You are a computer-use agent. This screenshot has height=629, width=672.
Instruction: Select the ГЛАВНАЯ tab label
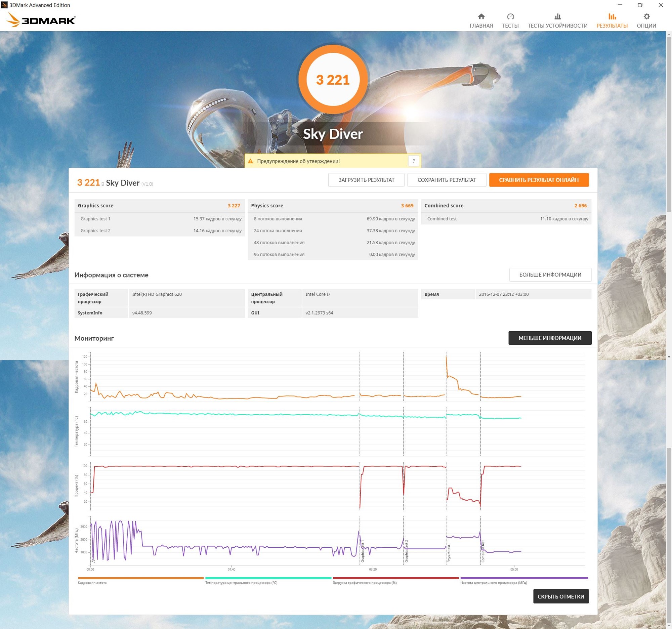tap(481, 26)
